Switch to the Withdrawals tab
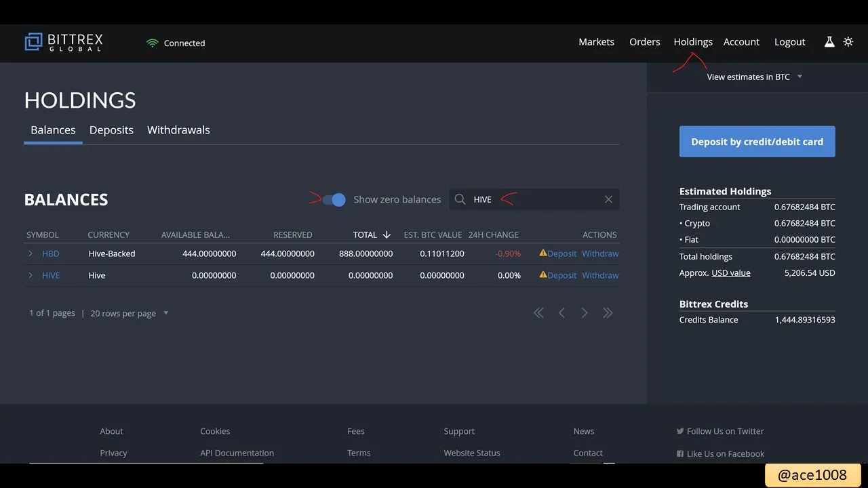The width and height of the screenshot is (868, 488). pos(178,130)
